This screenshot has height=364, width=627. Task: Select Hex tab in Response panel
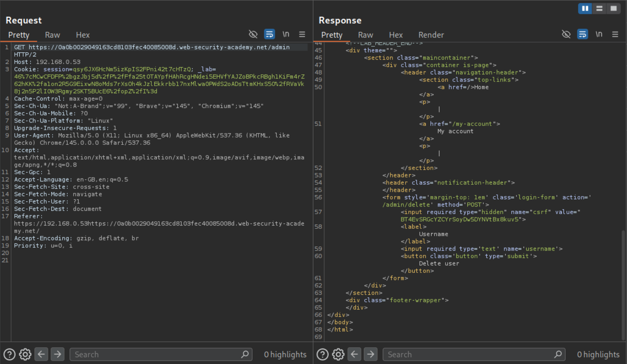point(395,35)
